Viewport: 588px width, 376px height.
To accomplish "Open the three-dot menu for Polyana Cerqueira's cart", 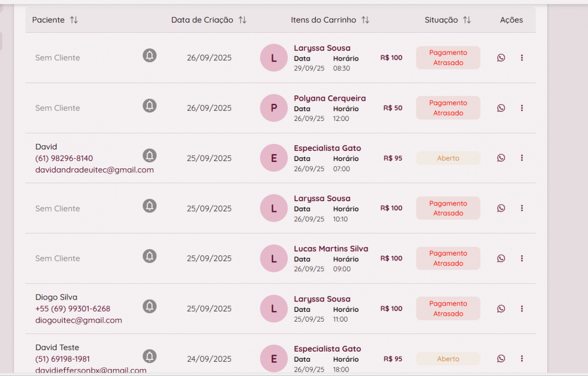I will coord(521,108).
